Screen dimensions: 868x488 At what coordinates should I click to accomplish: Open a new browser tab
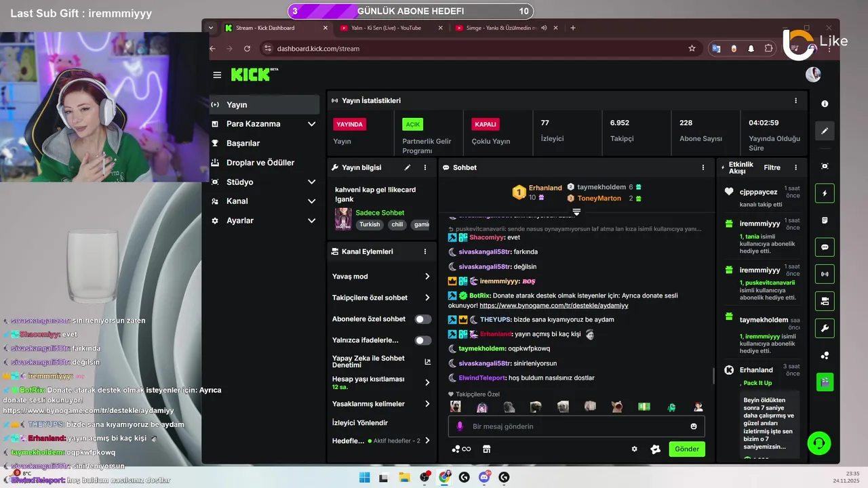[573, 28]
